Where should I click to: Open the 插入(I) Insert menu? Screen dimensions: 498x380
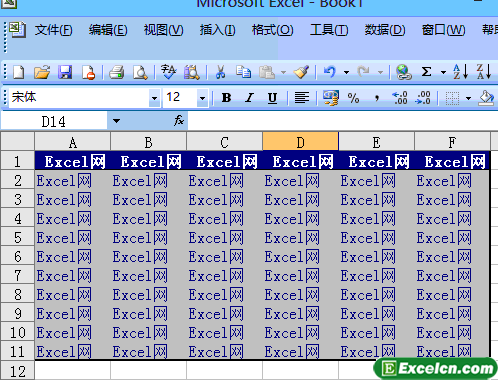pos(218,30)
